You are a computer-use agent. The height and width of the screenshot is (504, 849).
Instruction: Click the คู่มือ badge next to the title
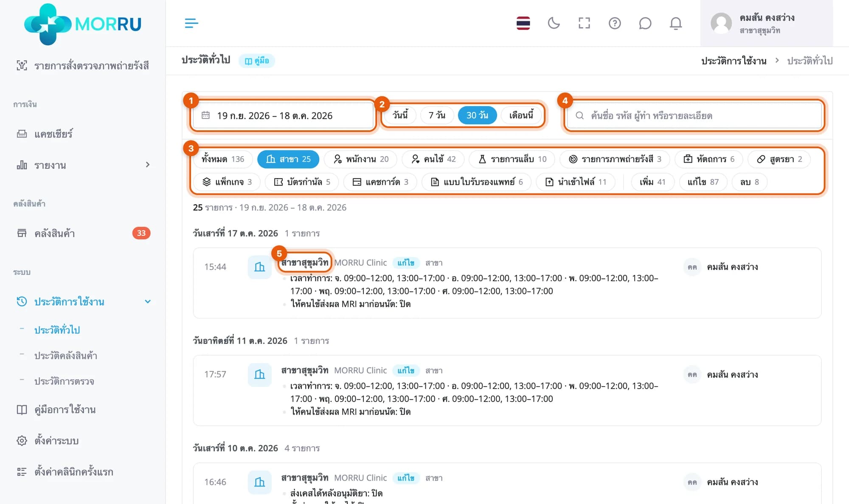pyautogui.click(x=257, y=61)
